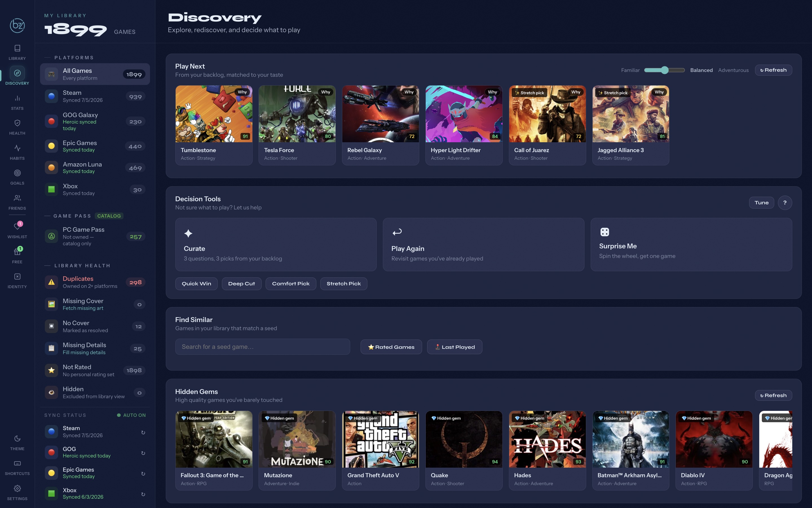Screen dimensions: 812x508
Task: Open the Jagged Alliance 3 card
Action: pos(630,125)
